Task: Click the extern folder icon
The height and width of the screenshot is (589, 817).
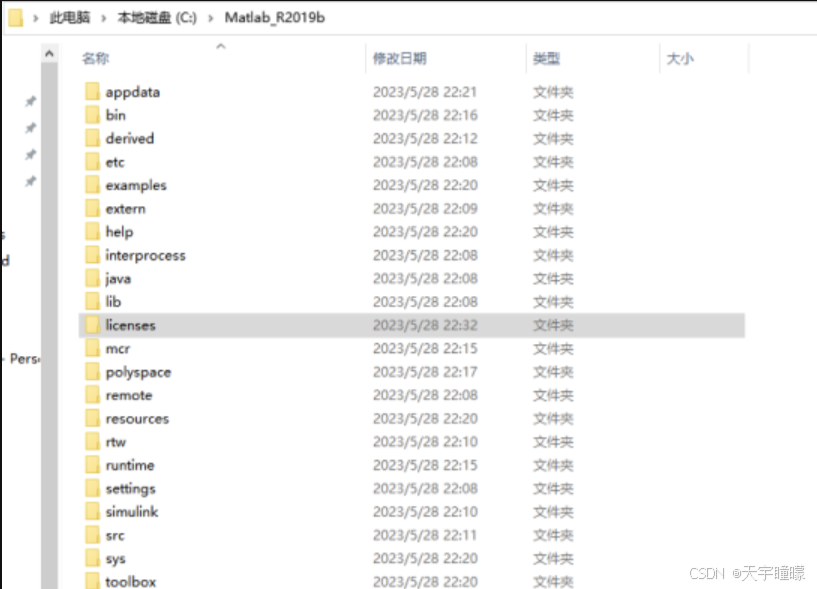Action: (92, 208)
